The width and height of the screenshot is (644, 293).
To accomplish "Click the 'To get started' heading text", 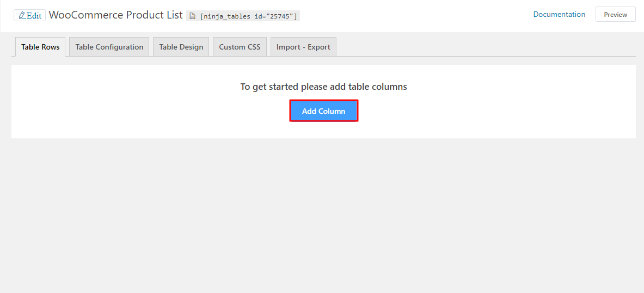I will coord(323,87).
